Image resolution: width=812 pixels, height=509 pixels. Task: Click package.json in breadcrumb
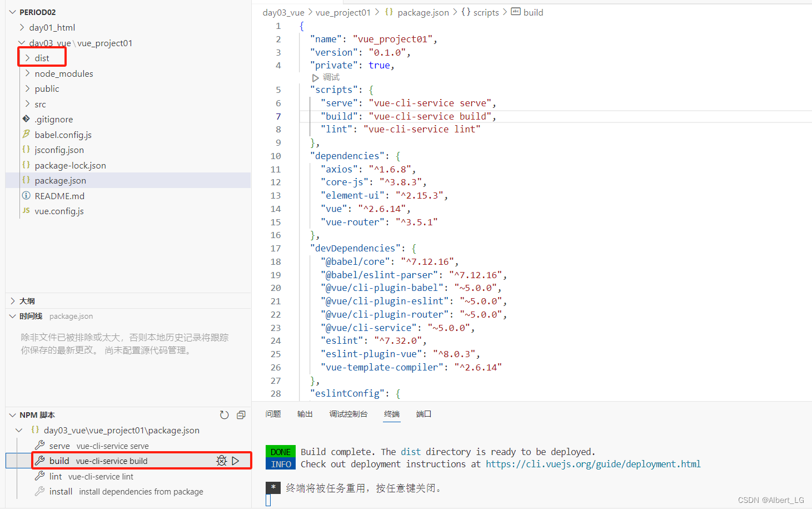coord(423,12)
